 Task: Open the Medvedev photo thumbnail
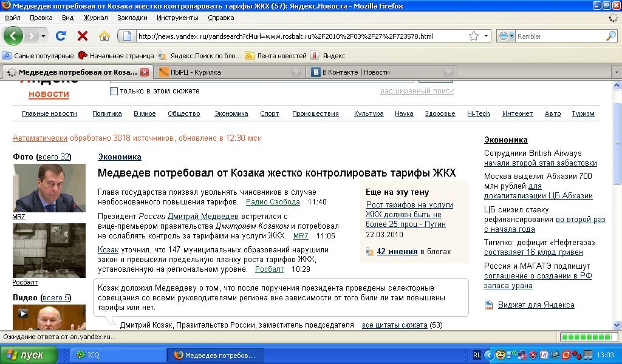49,188
